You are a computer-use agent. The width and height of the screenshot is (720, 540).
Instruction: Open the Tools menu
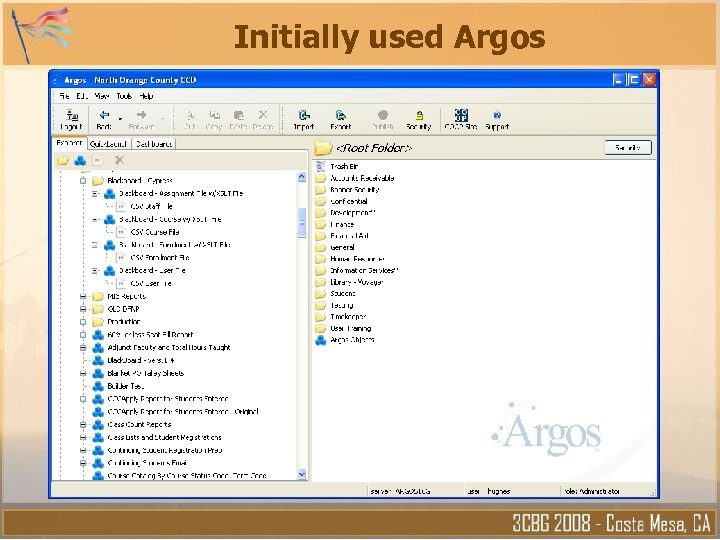(x=124, y=96)
